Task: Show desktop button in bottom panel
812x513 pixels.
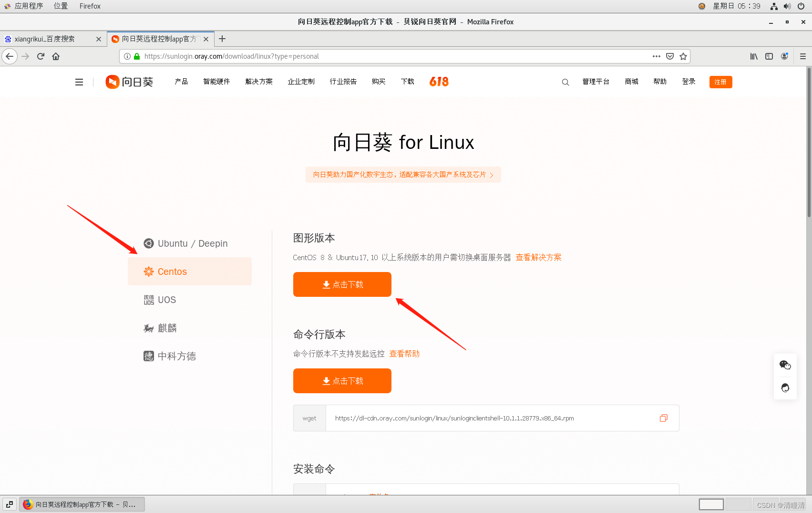Action: point(10,504)
